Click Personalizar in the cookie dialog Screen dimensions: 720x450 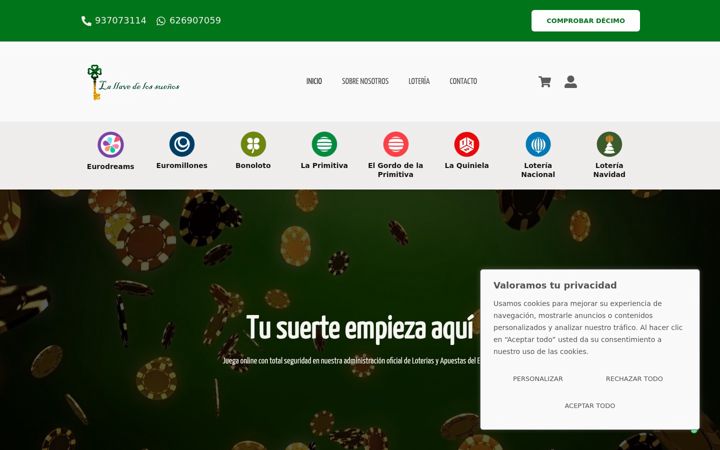tap(538, 379)
